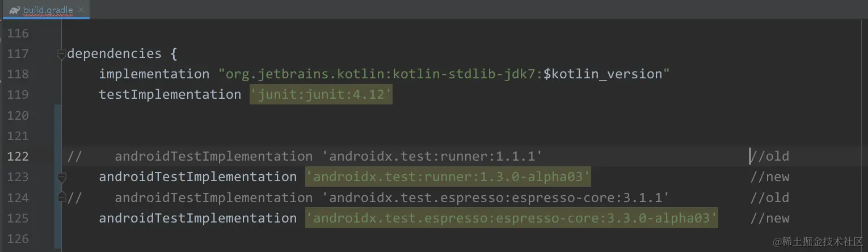Click line number 126 in gutter

coord(18,239)
